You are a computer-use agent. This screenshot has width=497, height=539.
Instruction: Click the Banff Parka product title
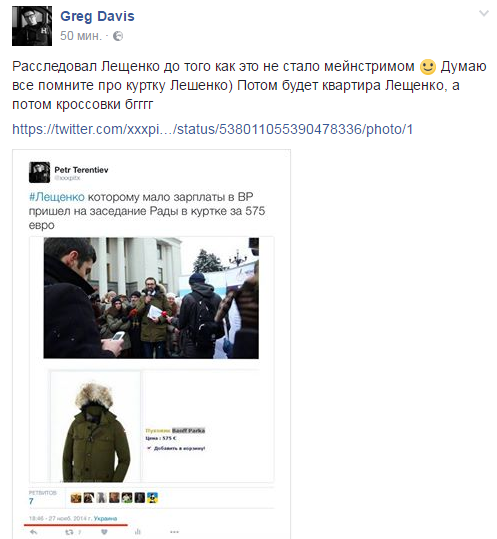point(188,430)
